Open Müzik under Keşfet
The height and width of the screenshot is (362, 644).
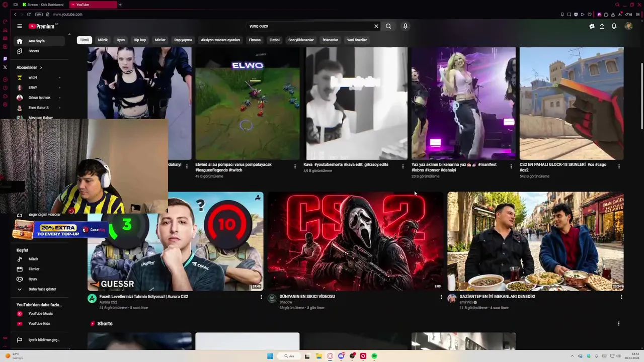click(40, 259)
